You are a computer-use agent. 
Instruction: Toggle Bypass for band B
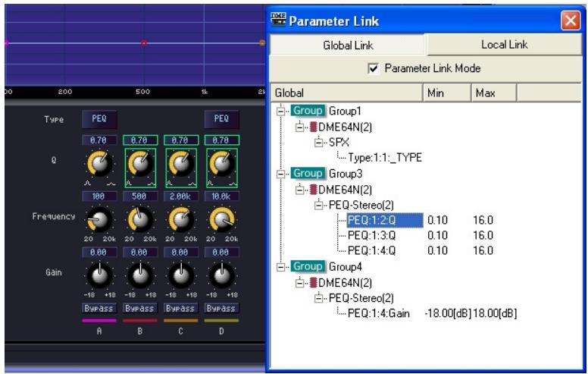(x=140, y=308)
